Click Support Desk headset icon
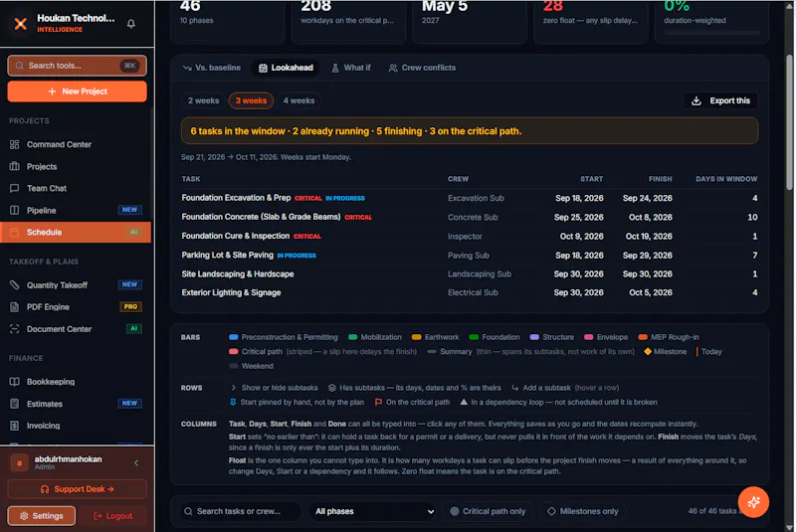The height and width of the screenshot is (532, 796). coord(45,489)
